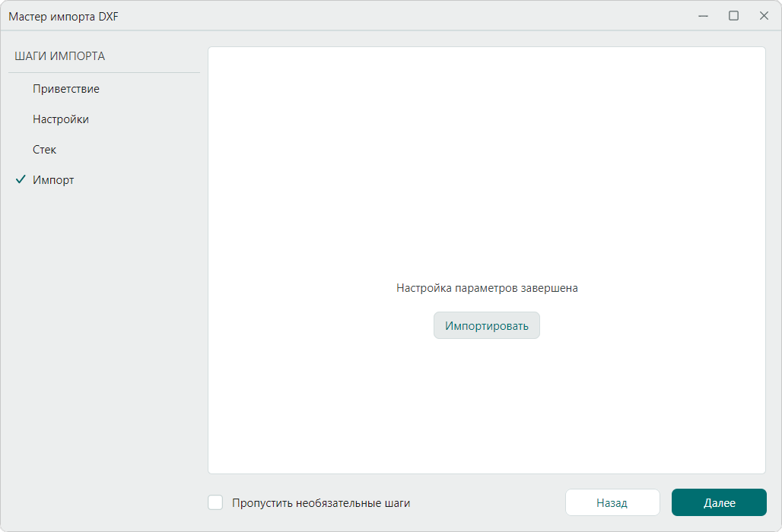This screenshot has height=532, width=782.
Task: Open the Настройки step
Action: [x=61, y=119]
